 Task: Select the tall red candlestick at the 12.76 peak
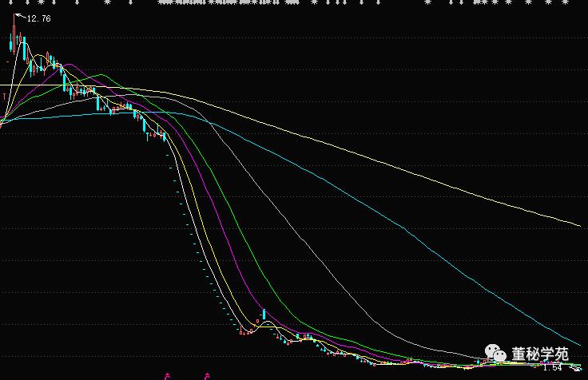tap(14, 33)
